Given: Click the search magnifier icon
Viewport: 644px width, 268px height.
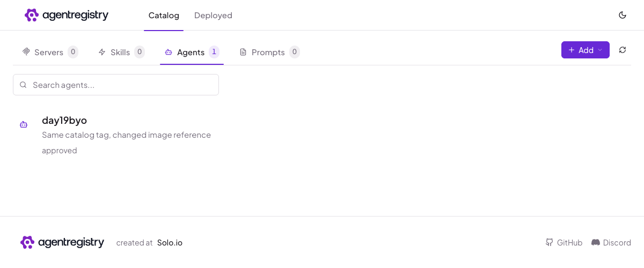Looking at the screenshot, I should point(23,85).
